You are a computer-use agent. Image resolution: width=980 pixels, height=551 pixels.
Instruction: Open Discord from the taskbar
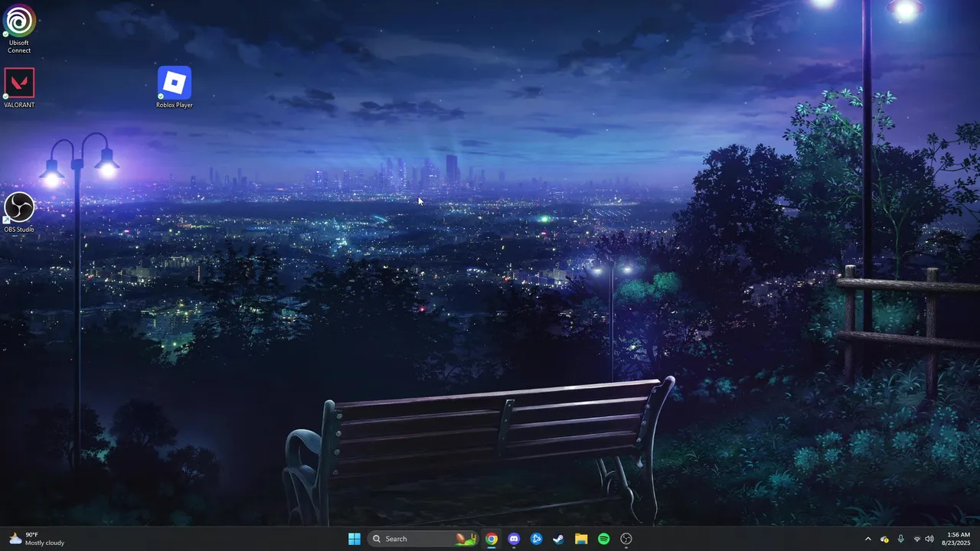point(514,539)
